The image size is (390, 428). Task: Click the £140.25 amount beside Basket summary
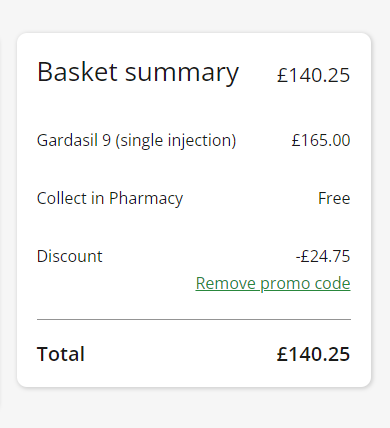click(313, 75)
